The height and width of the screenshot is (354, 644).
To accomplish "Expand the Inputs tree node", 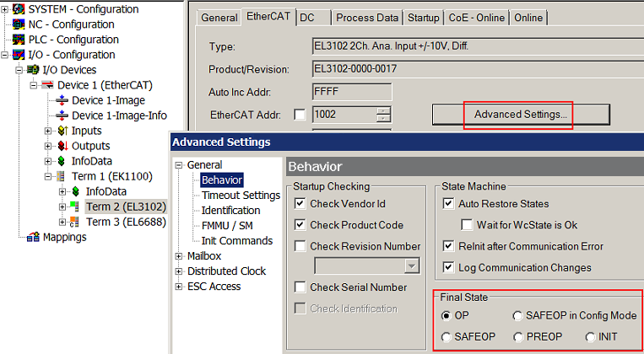I will (x=48, y=131).
